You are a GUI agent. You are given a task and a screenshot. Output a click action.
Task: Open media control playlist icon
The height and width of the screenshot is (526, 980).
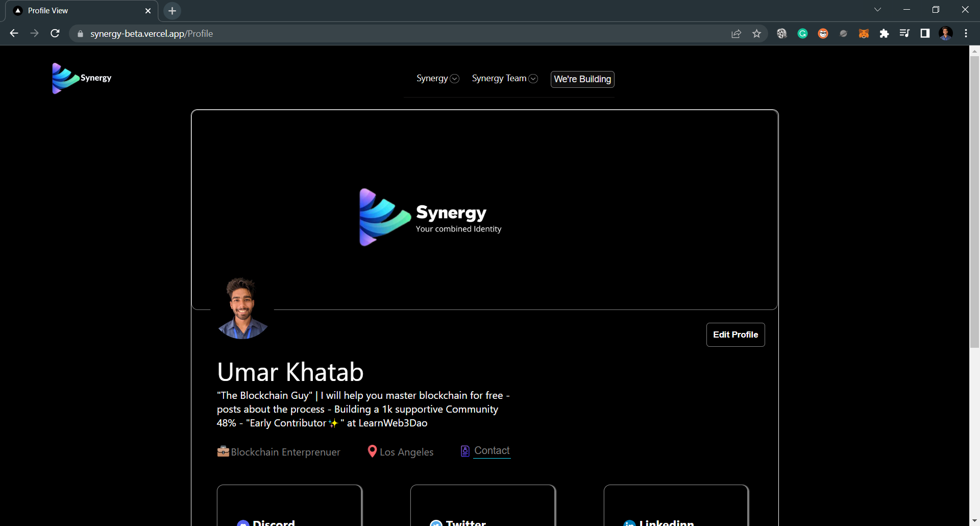coord(904,34)
